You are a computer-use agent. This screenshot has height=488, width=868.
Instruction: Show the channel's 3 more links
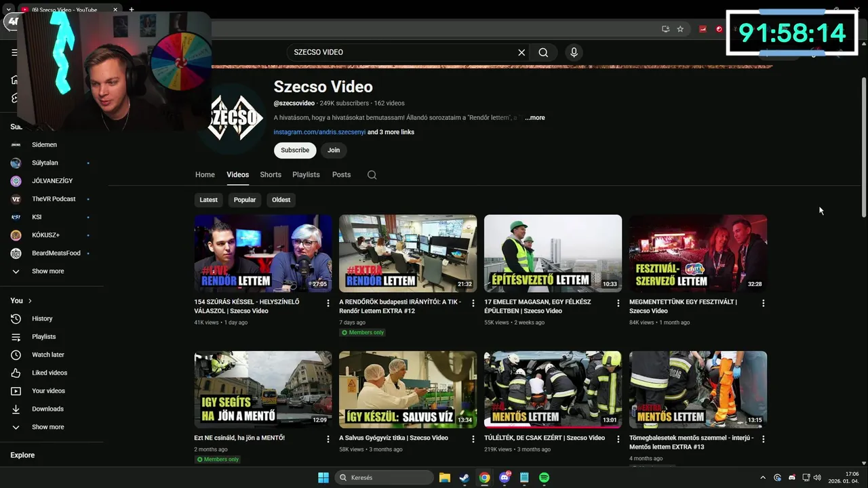pyautogui.click(x=391, y=132)
